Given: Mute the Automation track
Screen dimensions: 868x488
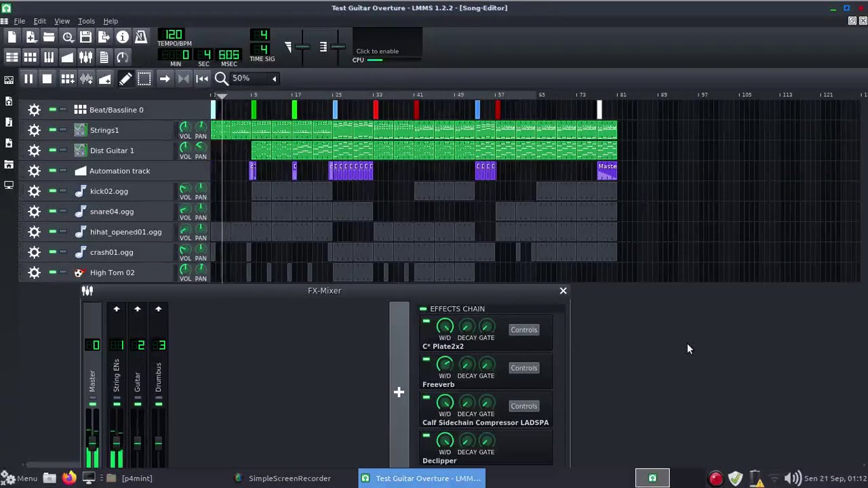Looking at the screenshot, I should tap(53, 170).
